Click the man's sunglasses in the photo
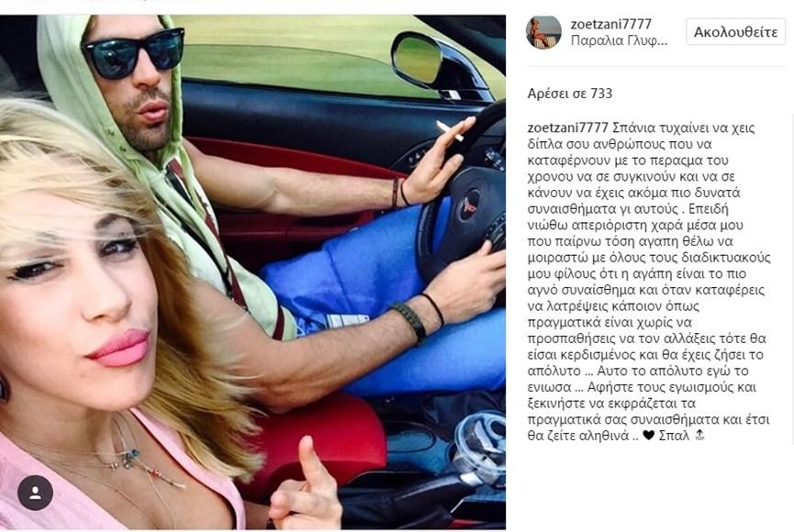Image resolution: width=794 pixels, height=532 pixels. (x=133, y=54)
